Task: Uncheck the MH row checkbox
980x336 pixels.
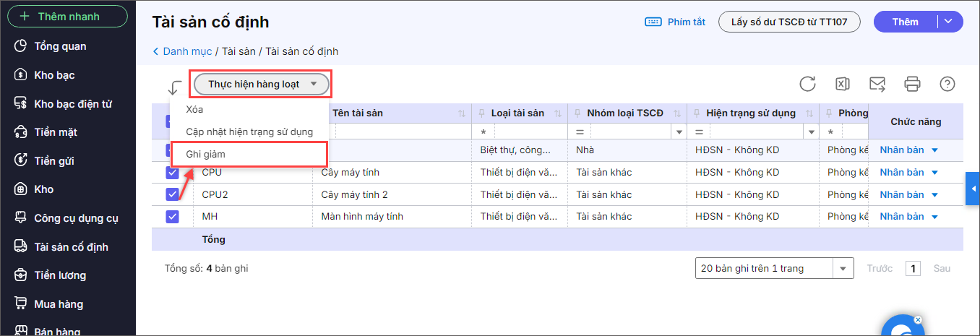Action: pyautogui.click(x=173, y=216)
